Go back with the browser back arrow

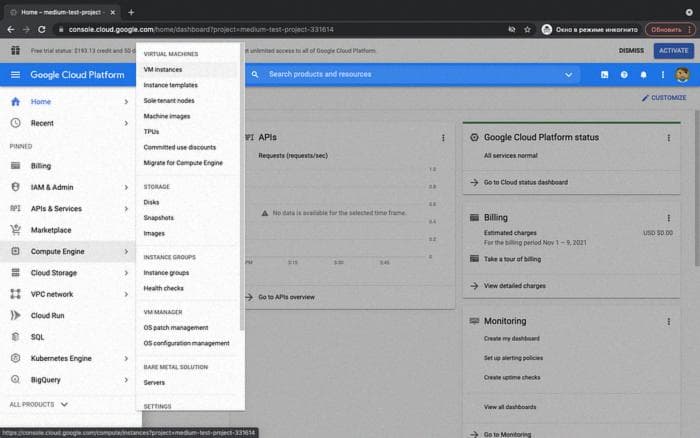pyautogui.click(x=11, y=29)
